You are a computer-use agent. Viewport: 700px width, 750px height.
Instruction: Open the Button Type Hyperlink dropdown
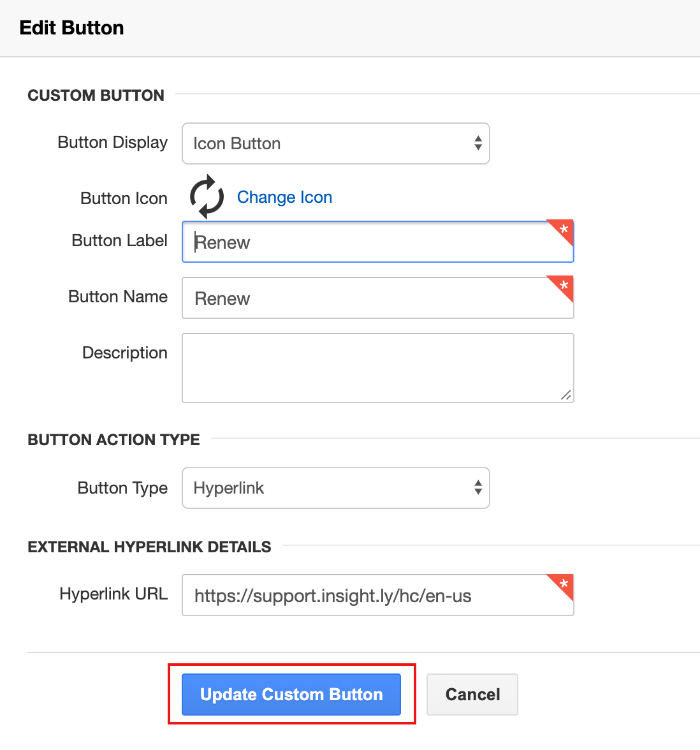pos(335,488)
